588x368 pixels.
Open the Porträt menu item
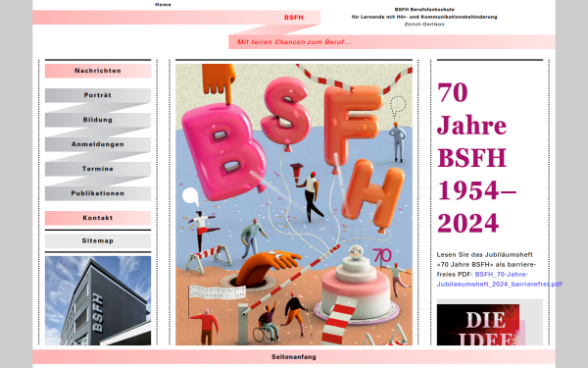98,95
